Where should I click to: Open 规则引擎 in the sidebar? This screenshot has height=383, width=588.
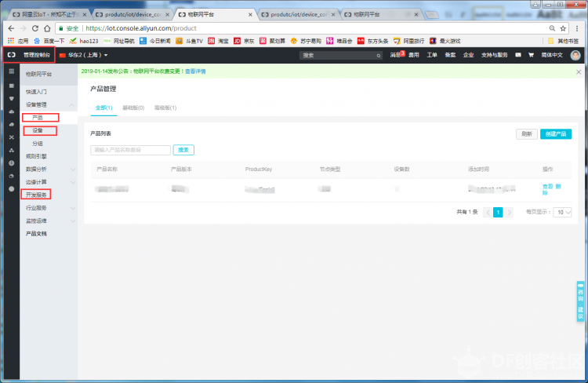pos(36,156)
